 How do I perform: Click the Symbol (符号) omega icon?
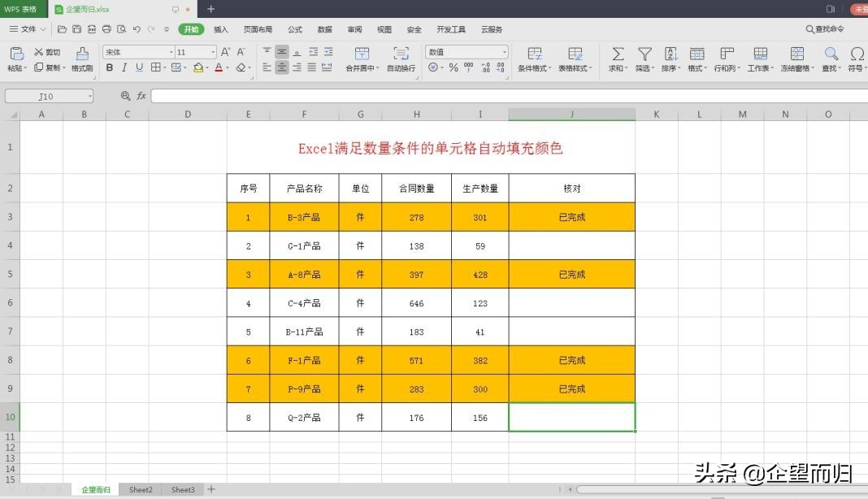click(857, 54)
